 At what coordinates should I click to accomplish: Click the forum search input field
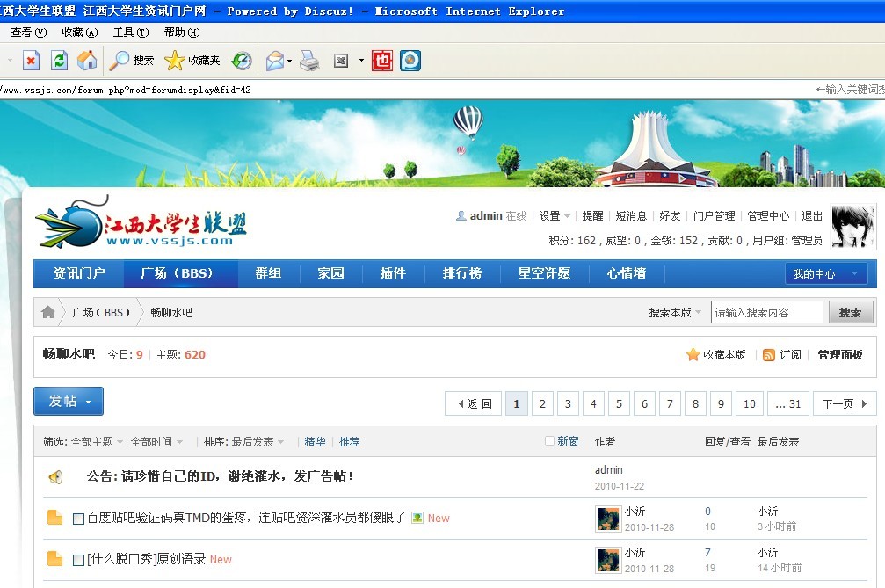(766, 312)
